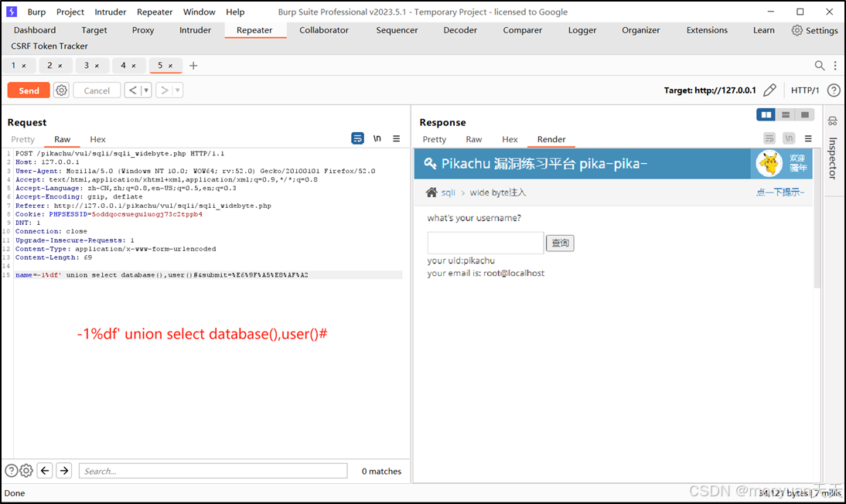Switch to Collaborator tool tab
The height and width of the screenshot is (504, 846).
324,30
